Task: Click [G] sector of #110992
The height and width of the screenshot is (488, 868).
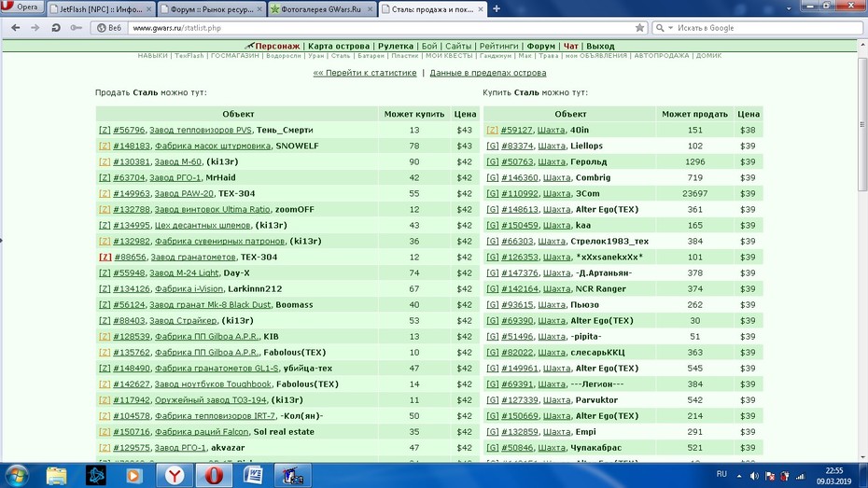Action: (x=493, y=193)
